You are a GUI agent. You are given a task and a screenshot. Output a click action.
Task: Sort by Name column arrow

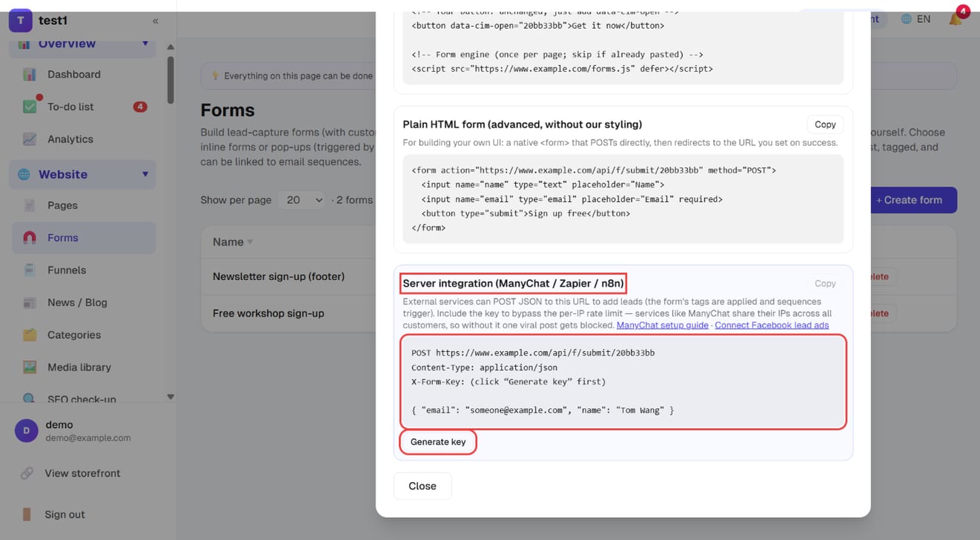pos(250,242)
